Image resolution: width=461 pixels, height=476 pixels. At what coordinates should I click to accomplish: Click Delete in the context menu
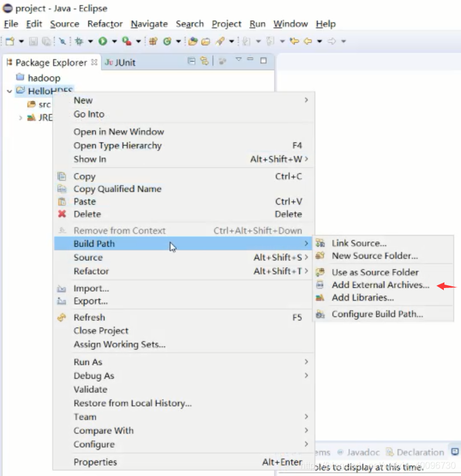click(x=183, y=214)
